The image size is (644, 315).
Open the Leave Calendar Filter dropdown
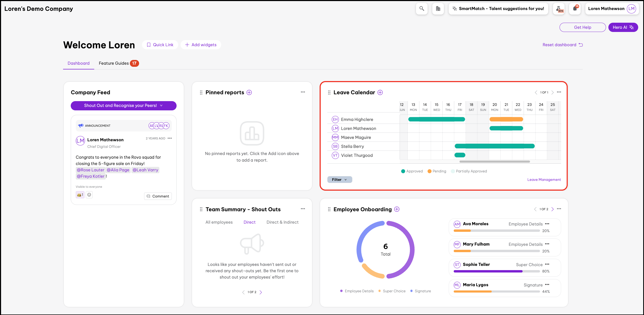pos(339,180)
